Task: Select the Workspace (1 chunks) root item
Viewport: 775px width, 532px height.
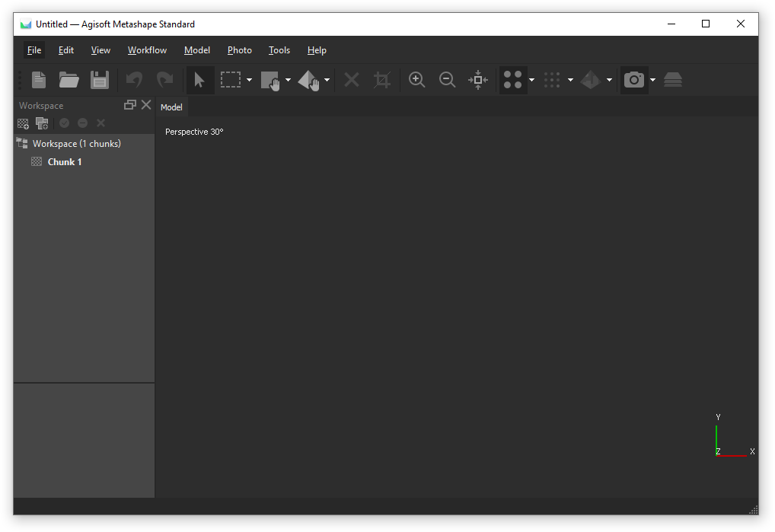Action: click(77, 144)
